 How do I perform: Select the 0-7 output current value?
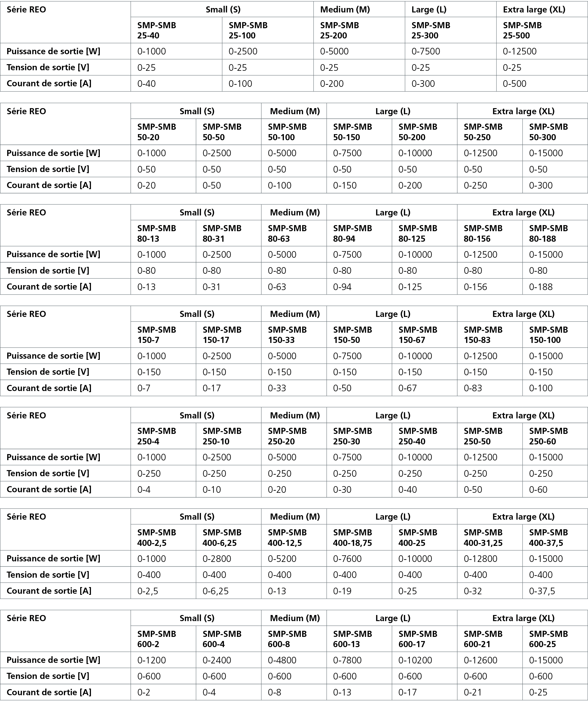tap(144, 388)
